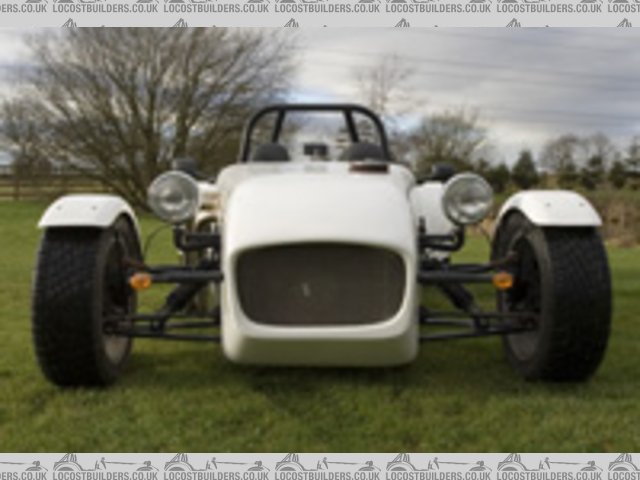The width and height of the screenshot is (640, 480).
Task: Click LOCOSTBUILDERS.CO.UK text in top banner
Action: pos(327,7)
